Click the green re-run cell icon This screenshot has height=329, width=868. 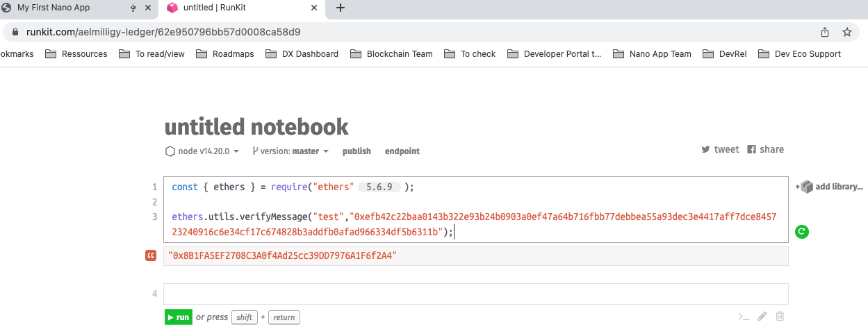point(801,232)
